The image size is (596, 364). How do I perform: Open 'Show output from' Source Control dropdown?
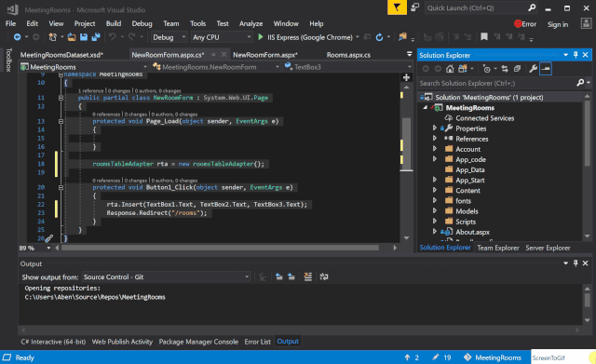coord(166,277)
